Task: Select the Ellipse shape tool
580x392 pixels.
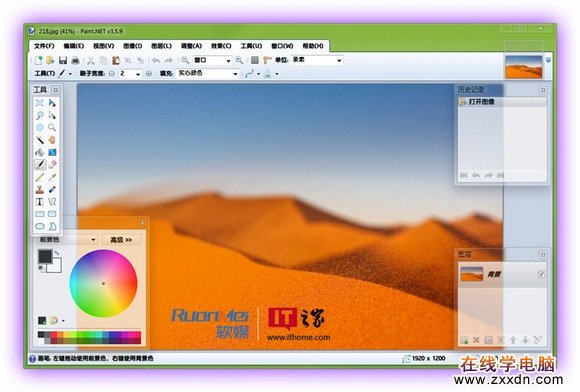Action: [40, 226]
